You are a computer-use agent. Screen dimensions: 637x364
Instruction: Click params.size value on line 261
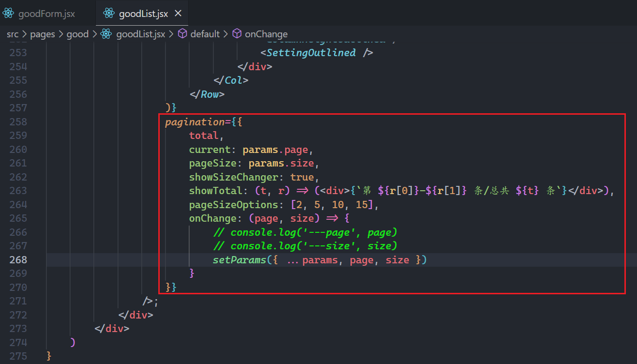coord(281,163)
